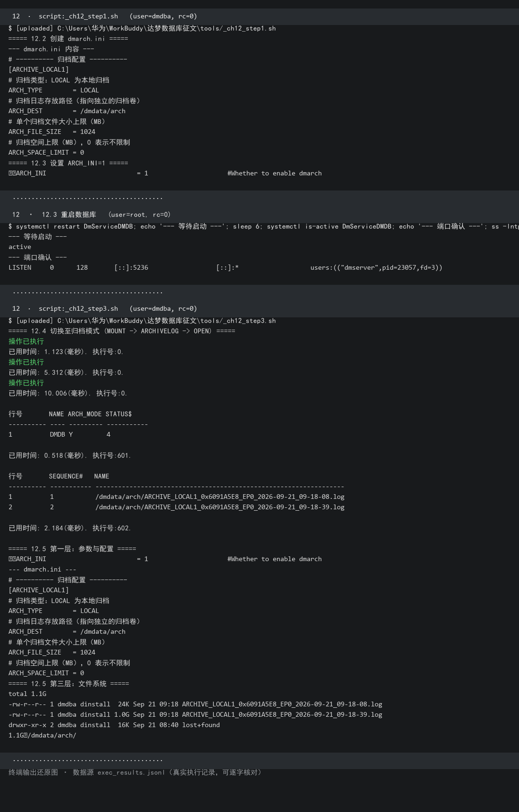Click the lost+found directory entry
This screenshot has width=519, height=812.
click(x=114, y=725)
